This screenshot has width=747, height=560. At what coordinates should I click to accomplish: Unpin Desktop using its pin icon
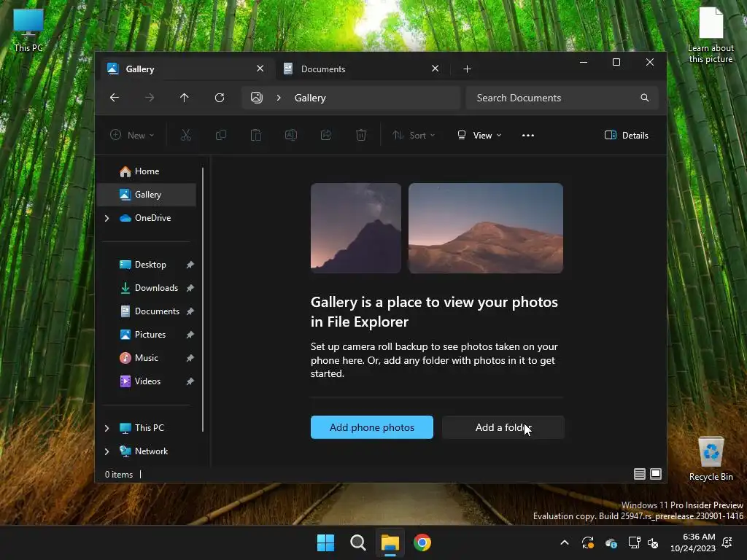[190, 265]
